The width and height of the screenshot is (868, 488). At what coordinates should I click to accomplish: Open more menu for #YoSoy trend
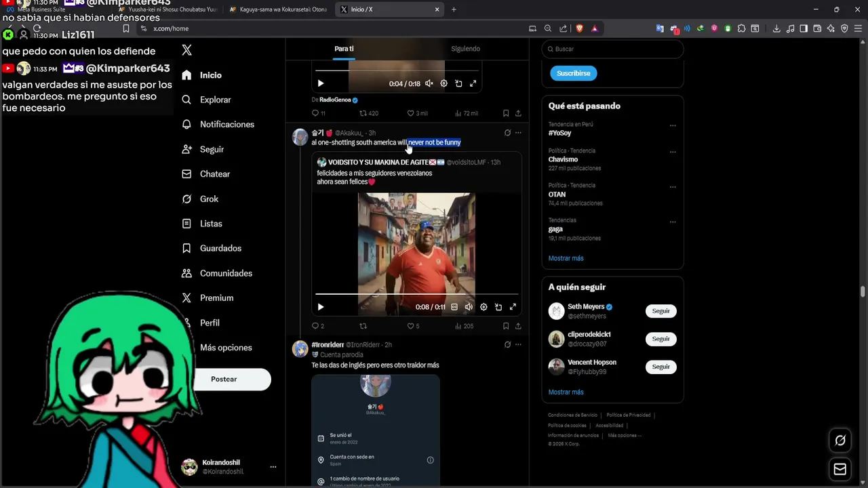[673, 125]
